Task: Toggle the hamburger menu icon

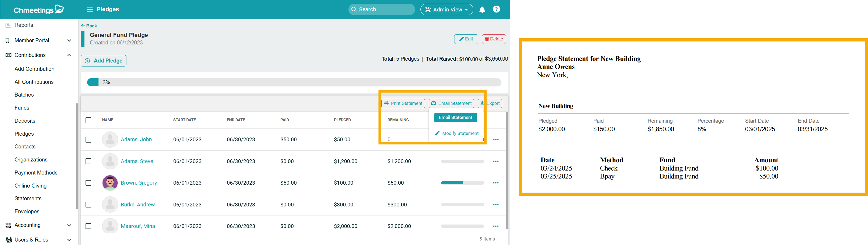Action: [90, 10]
